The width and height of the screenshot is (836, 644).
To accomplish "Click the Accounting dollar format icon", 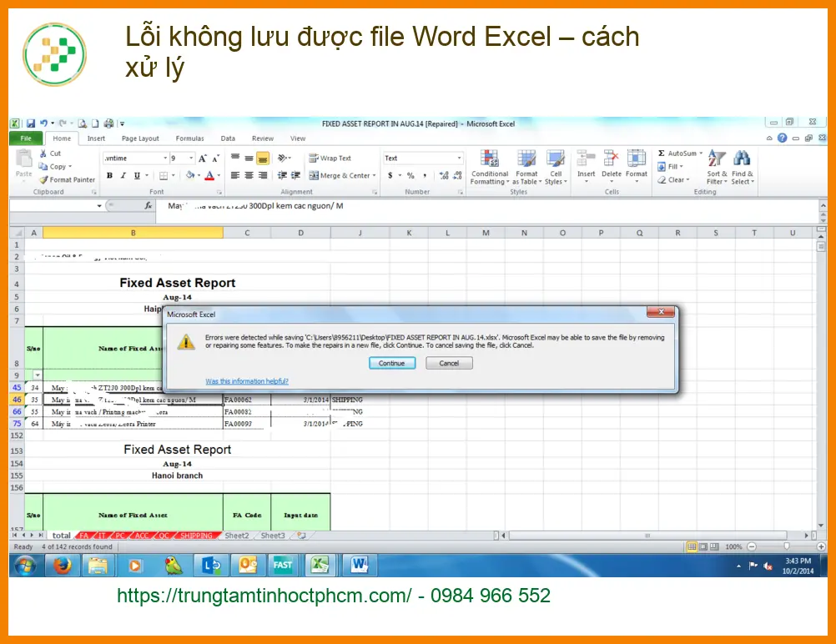I will (390, 175).
